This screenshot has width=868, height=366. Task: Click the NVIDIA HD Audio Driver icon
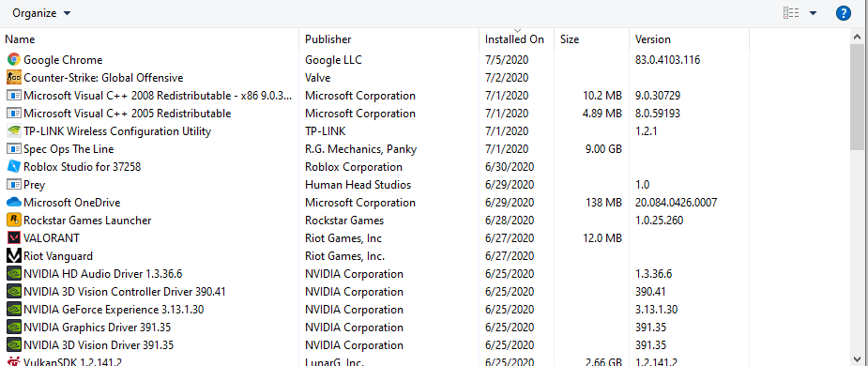pos(14,273)
